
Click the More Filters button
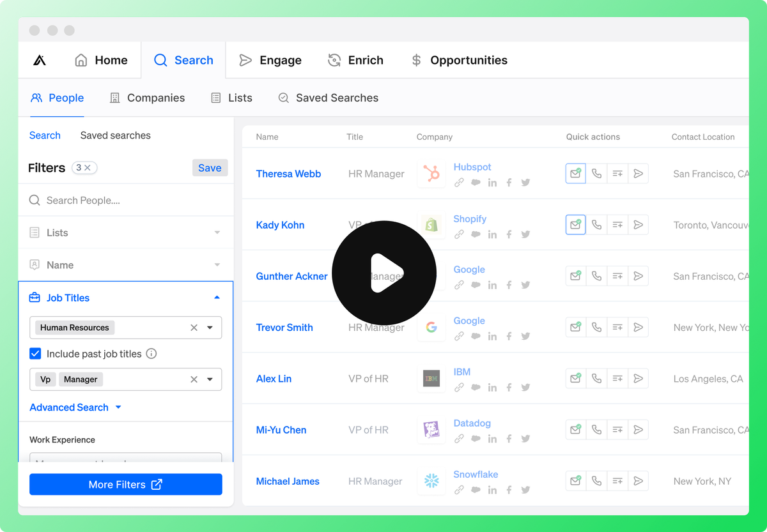point(125,484)
